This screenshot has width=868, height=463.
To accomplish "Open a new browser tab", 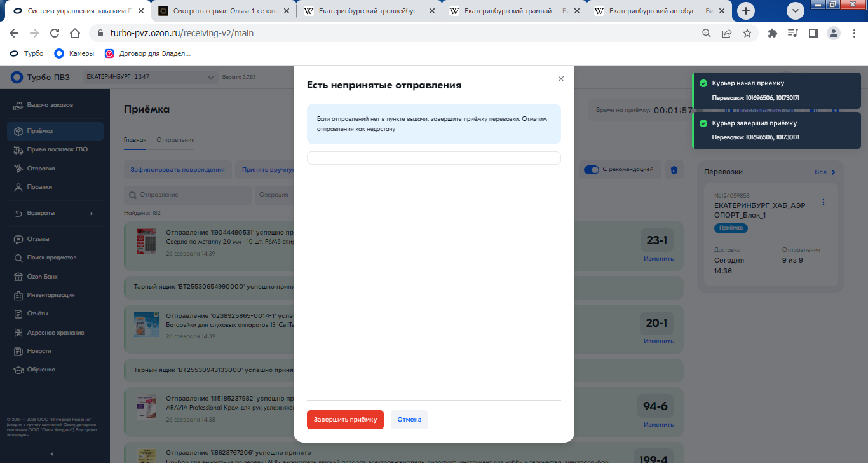I will 746,11.
